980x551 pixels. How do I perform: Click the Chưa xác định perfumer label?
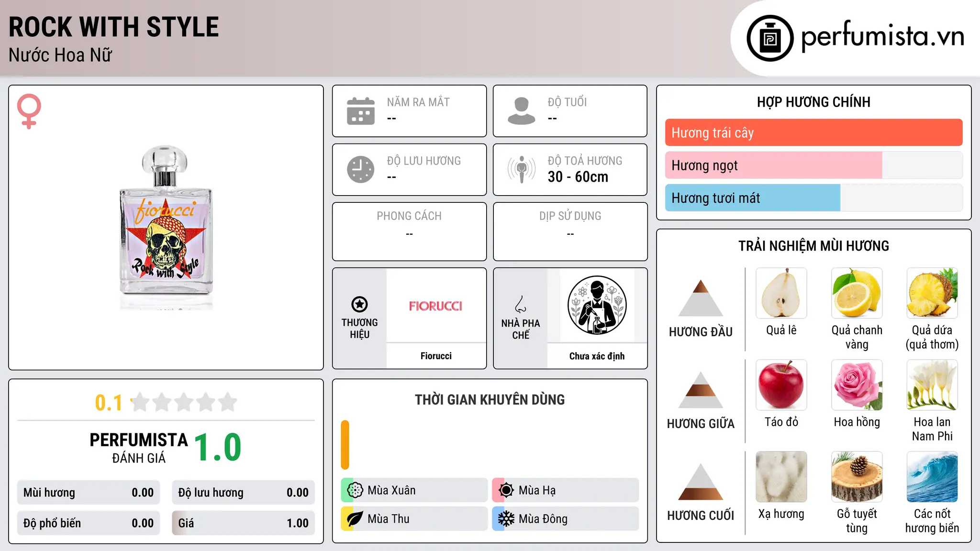(x=597, y=356)
